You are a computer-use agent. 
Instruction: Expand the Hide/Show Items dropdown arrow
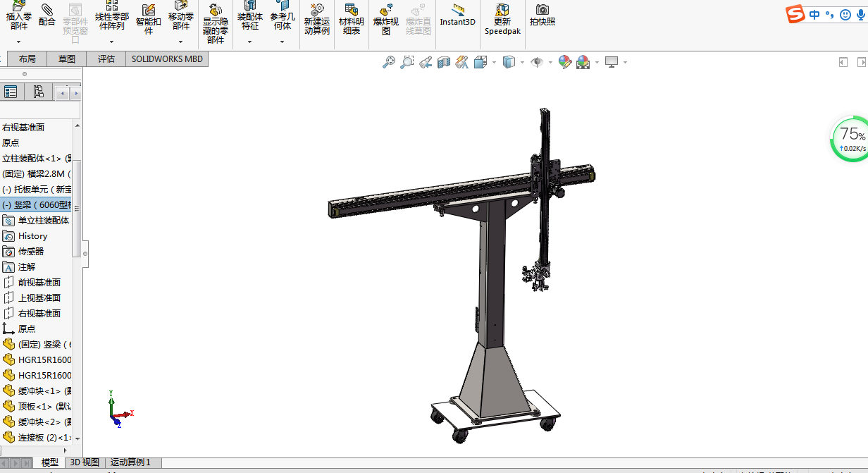(550, 62)
